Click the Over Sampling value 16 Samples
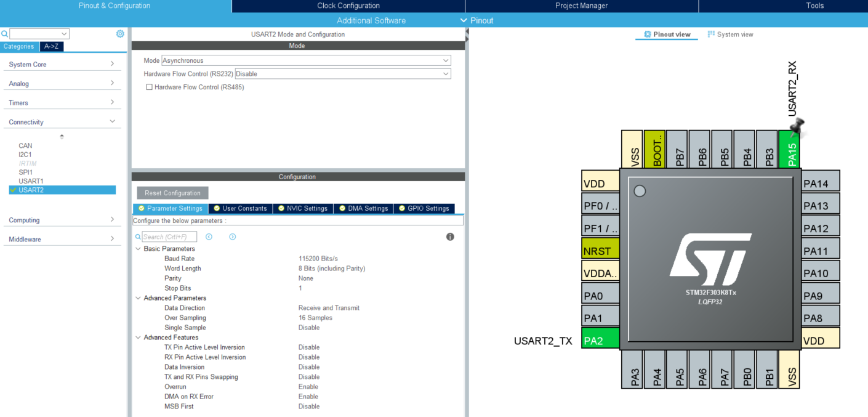The width and height of the screenshot is (868, 417). click(315, 318)
